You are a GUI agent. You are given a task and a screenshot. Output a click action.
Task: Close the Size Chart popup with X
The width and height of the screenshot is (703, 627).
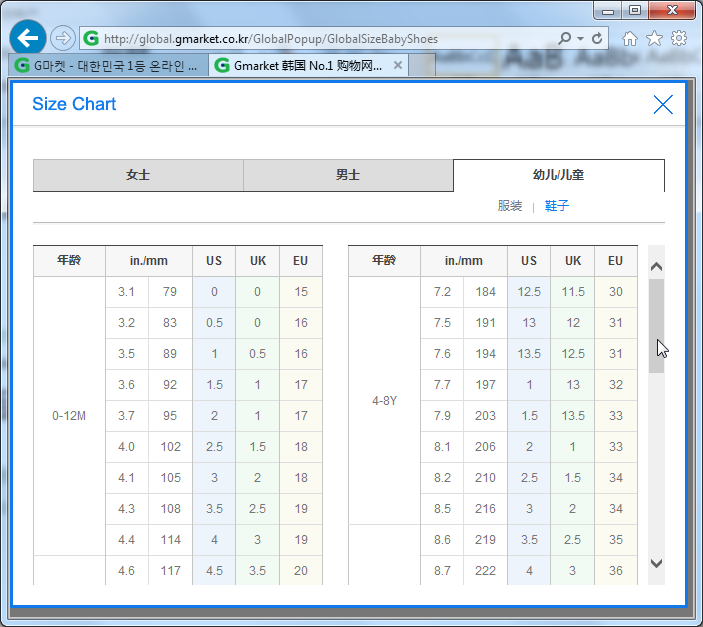click(662, 104)
